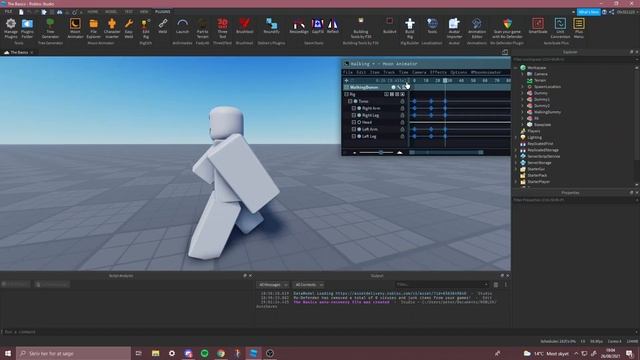640x360 pixels.
Task: Open the Roundify plugin
Action: coord(271,26)
